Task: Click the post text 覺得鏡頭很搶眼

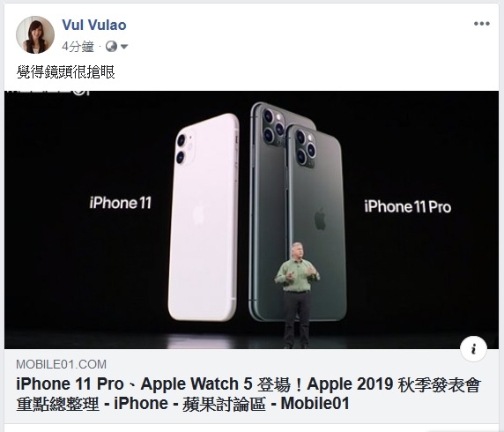Action: [x=65, y=72]
